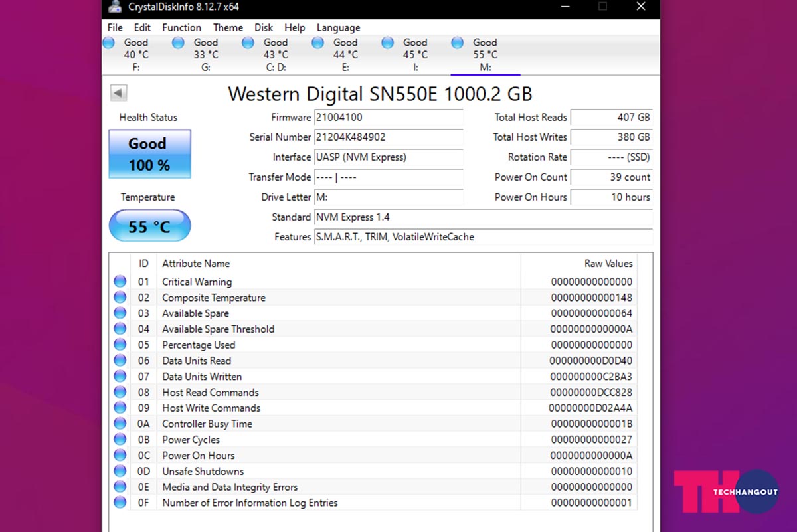Click status orb for Host Write Commands
This screenshot has width=797, height=532.
click(120, 408)
